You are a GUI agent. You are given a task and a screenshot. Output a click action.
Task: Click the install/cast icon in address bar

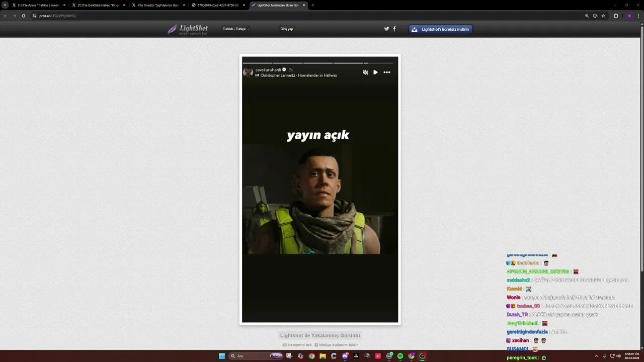(595, 16)
